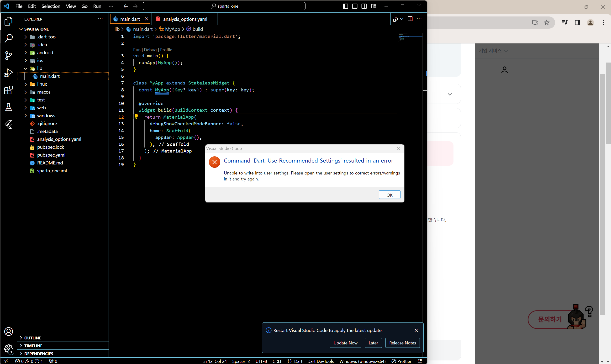This screenshot has width=611, height=364.
Task: Toggle the primary side bar
Action: (x=345, y=6)
